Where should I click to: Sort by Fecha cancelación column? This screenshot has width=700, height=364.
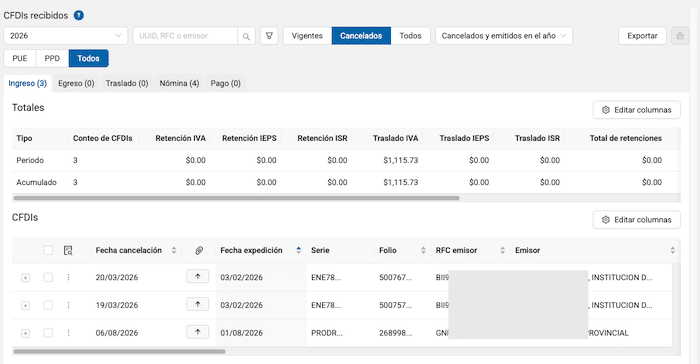pyautogui.click(x=174, y=251)
